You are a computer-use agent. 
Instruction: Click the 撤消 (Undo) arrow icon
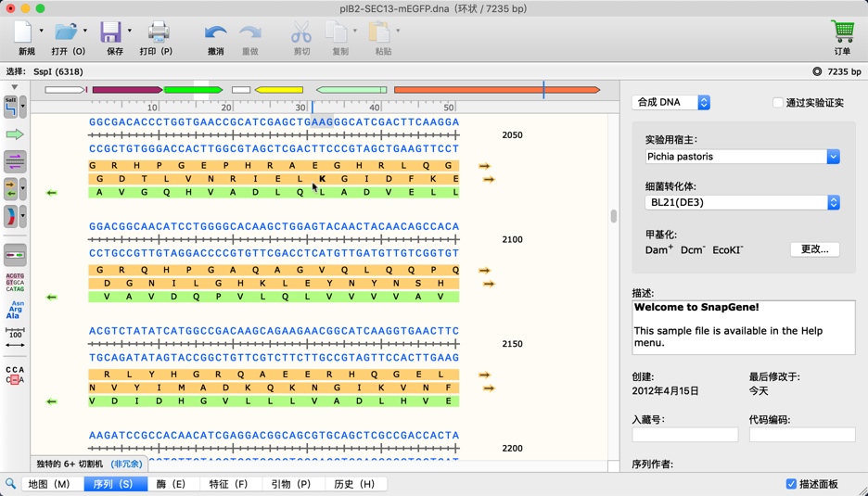[x=215, y=32]
